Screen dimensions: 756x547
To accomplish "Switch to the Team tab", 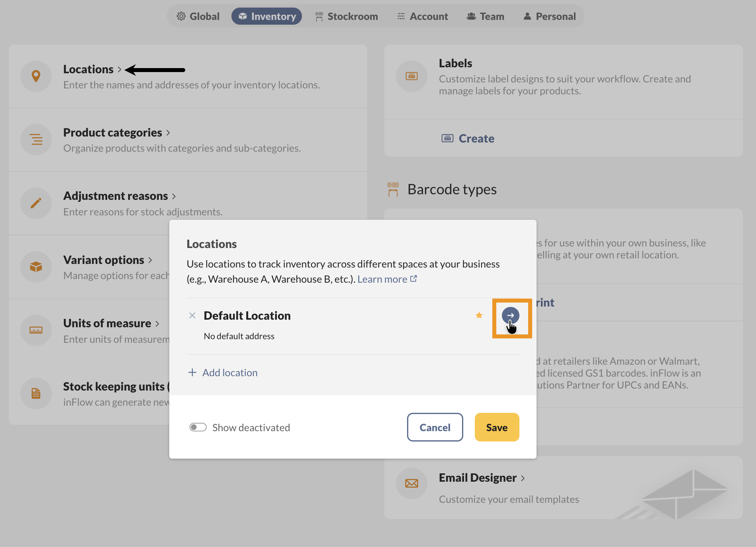I will click(486, 16).
